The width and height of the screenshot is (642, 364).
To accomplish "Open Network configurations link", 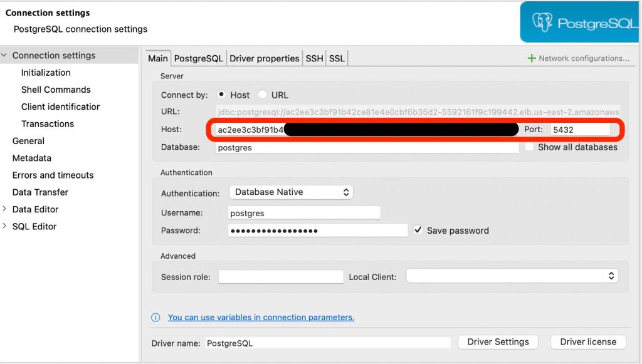I will click(x=584, y=58).
